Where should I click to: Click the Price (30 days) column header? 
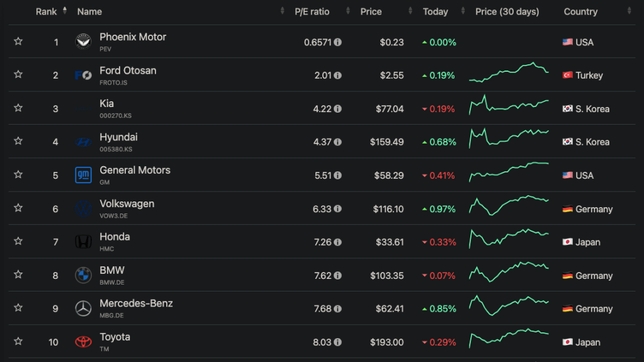[x=507, y=11]
